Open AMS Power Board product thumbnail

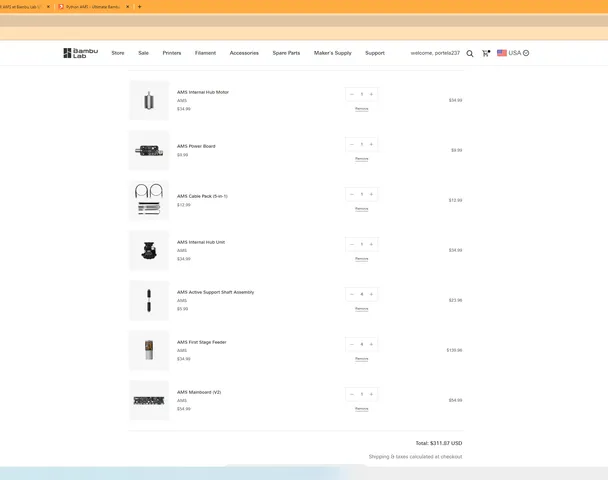click(x=149, y=150)
